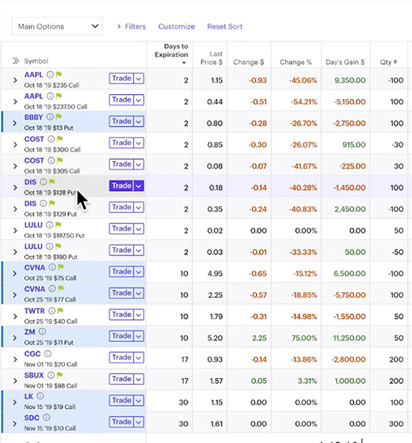
Task: Open info icon for AAPL $235 Call
Action: 50,74
